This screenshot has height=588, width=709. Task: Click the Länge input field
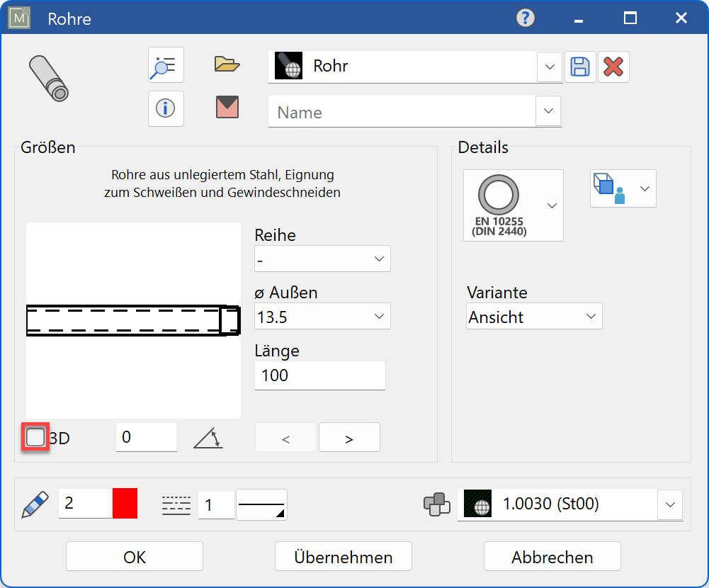tap(319, 375)
